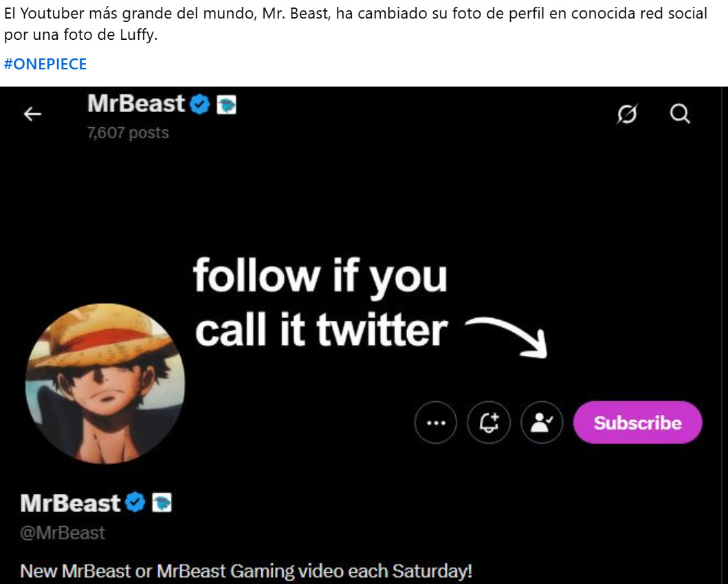Click the bold MrBeast name above the handle

[70, 503]
